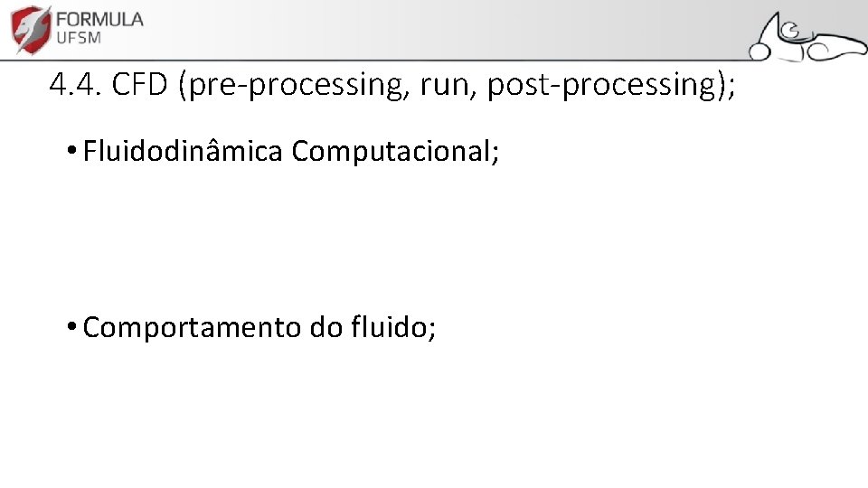Image resolution: width=868 pixels, height=488 pixels.
Task: Click the section number 4.4. in title
Action: (x=76, y=85)
